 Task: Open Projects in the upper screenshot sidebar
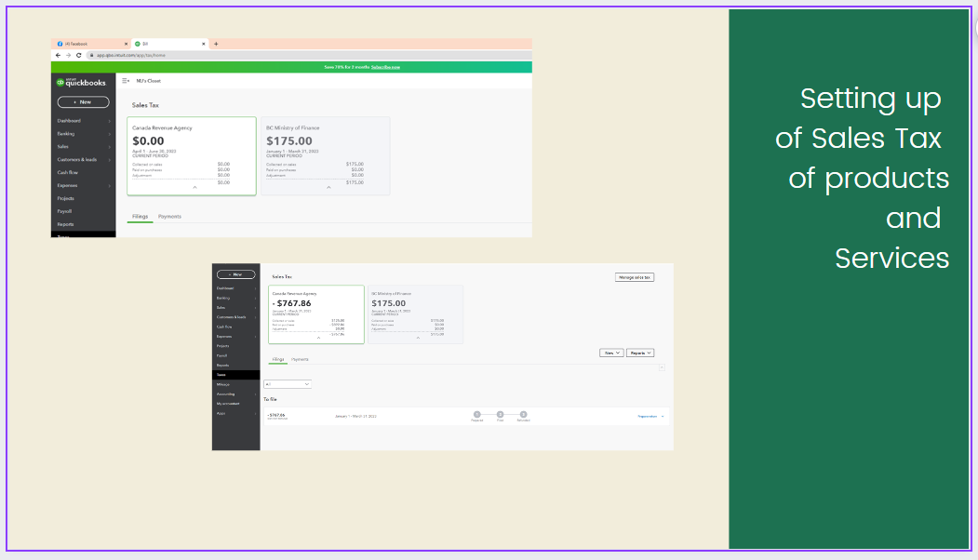65,198
